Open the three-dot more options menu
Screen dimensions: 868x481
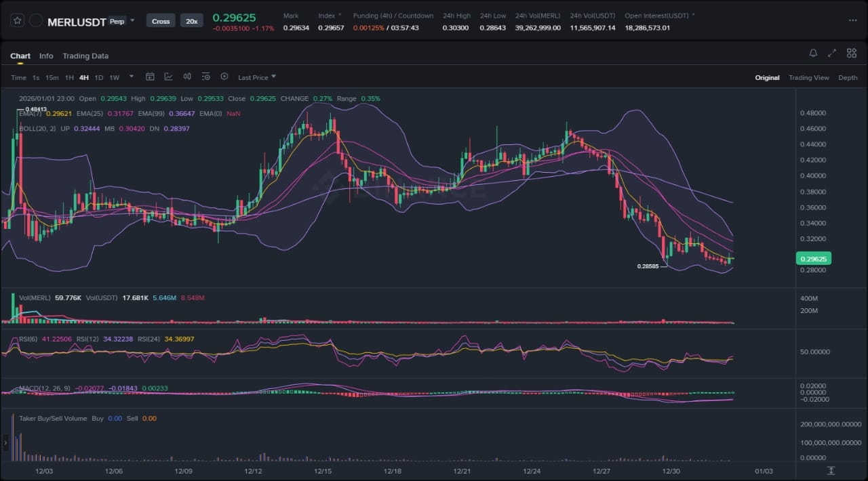852,21
